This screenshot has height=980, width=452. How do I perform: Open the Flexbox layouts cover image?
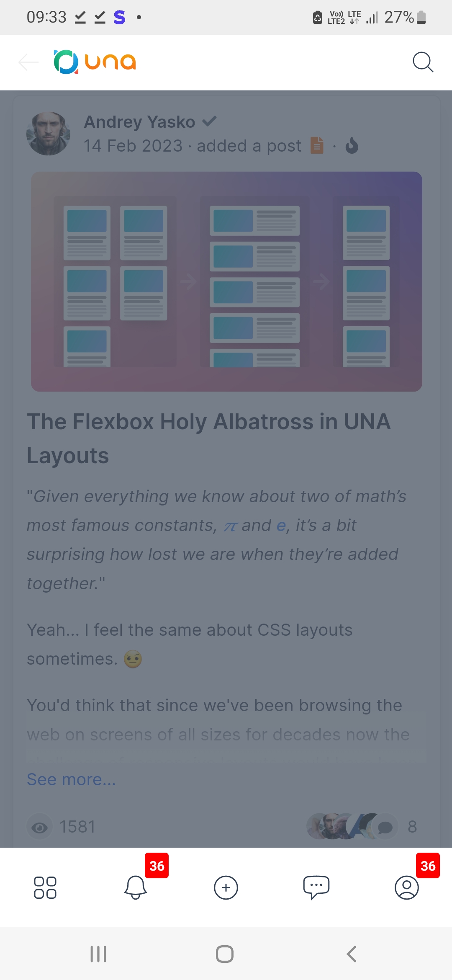(226, 281)
